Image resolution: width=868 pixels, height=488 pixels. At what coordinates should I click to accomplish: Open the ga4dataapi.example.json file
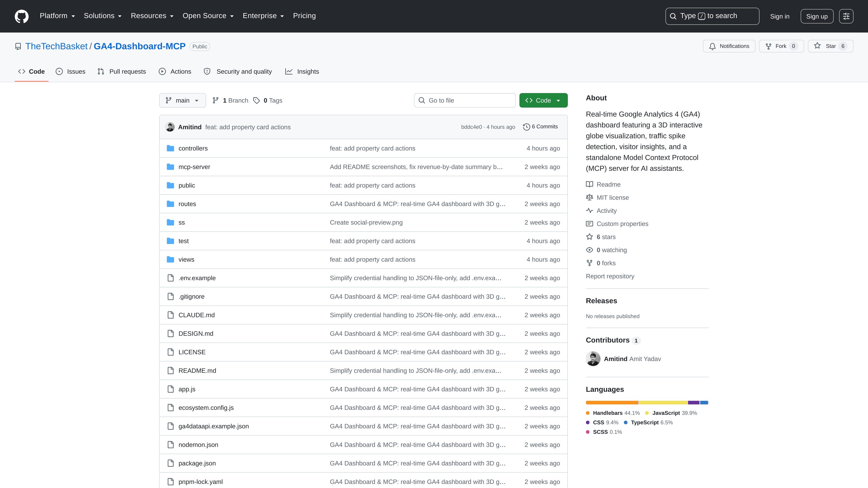coord(214,426)
